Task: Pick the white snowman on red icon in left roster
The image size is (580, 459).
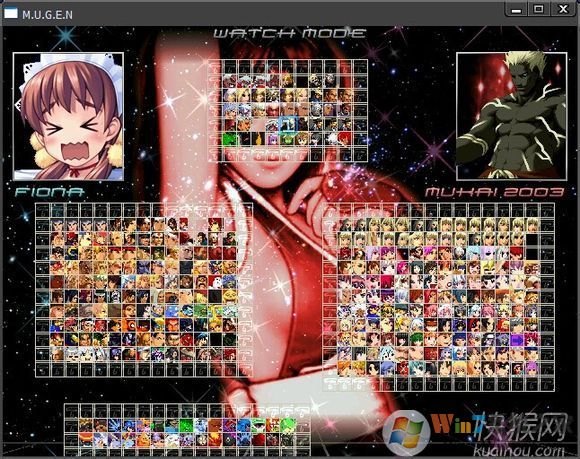Action: 216,282
